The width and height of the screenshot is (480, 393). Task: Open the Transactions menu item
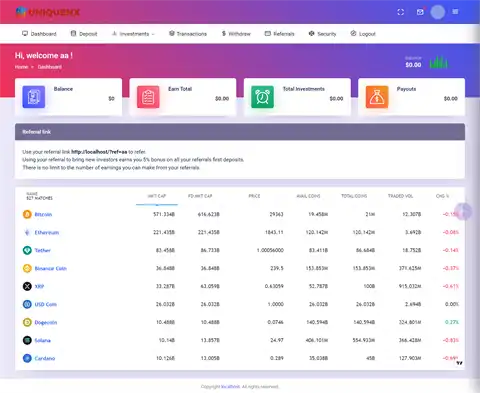point(188,34)
